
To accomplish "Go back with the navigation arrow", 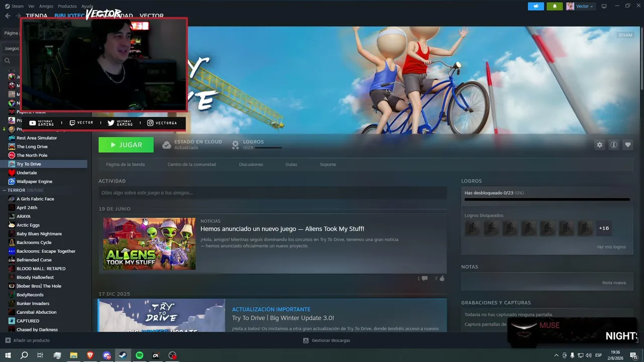I will (x=8, y=16).
